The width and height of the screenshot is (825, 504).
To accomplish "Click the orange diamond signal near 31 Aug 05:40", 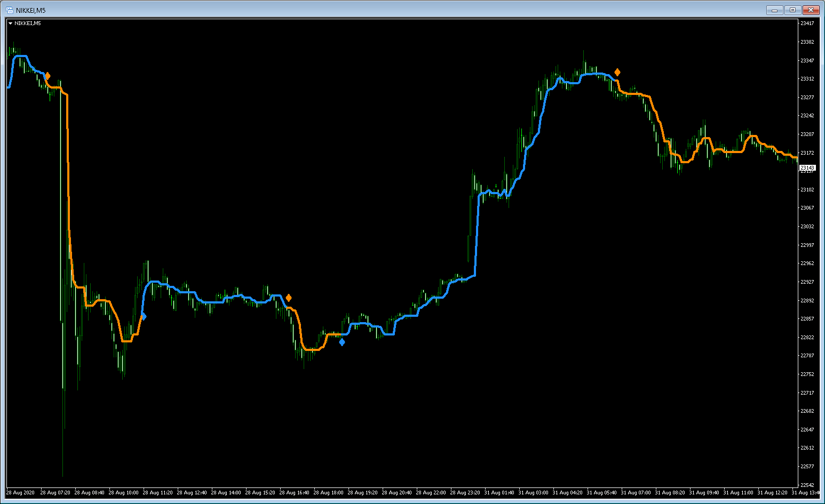I will click(617, 72).
